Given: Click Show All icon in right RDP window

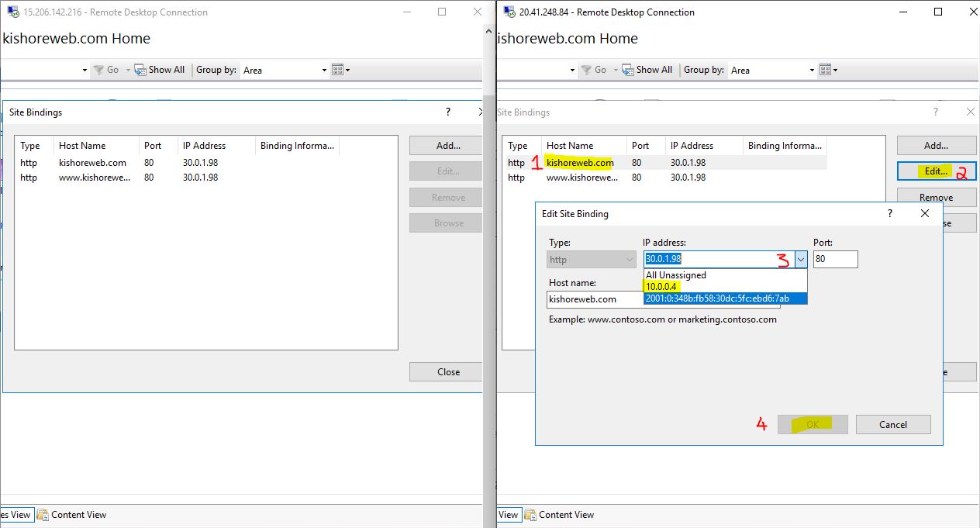Looking at the screenshot, I should pos(628,70).
